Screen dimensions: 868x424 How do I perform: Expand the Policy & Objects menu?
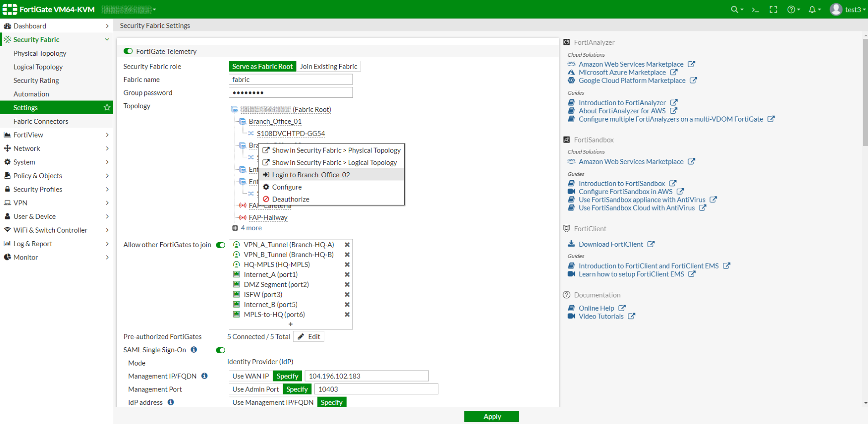[x=56, y=176]
